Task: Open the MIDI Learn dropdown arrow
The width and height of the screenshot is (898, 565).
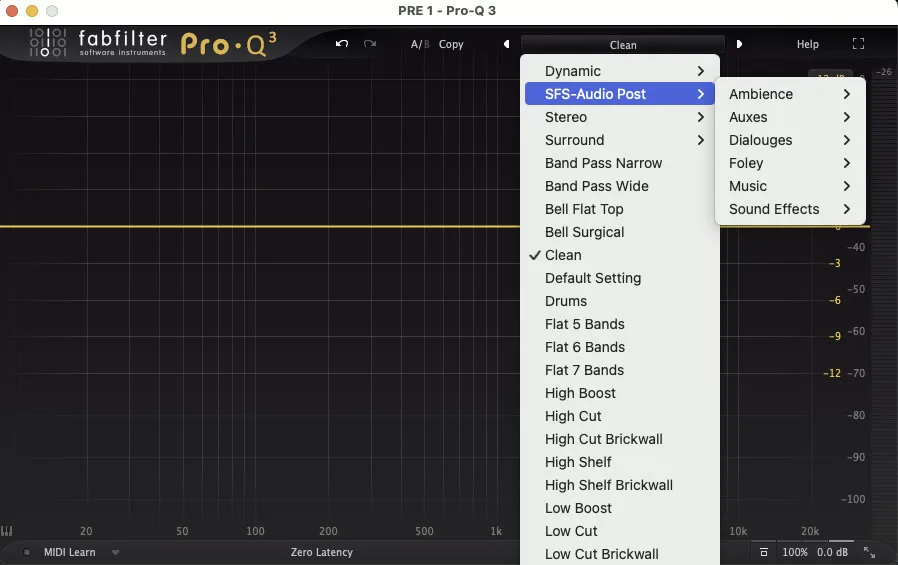Action: pyautogui.click(x=116, y=552)
